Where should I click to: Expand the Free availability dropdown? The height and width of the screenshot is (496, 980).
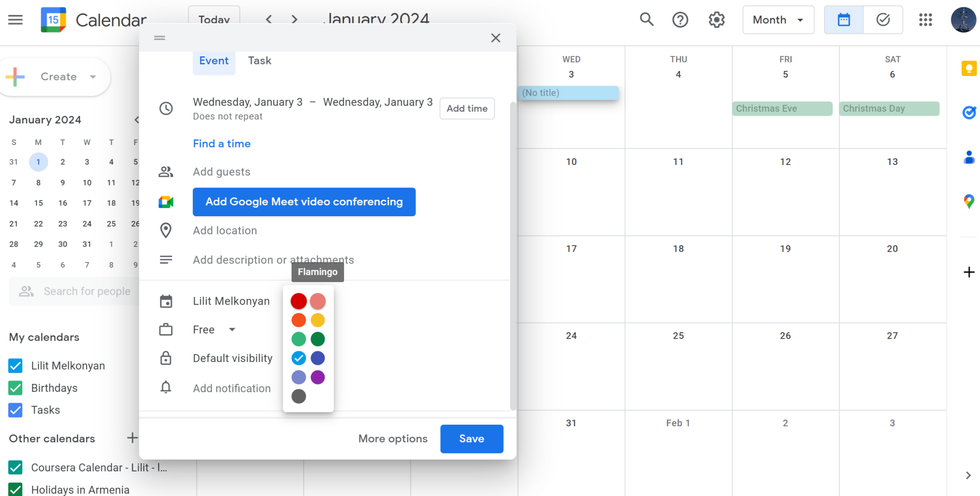pos(214,330)
